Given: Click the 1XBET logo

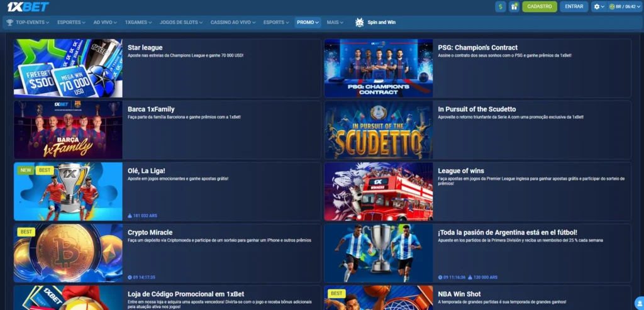Looking at the screenshot, I should coord(28,7).
